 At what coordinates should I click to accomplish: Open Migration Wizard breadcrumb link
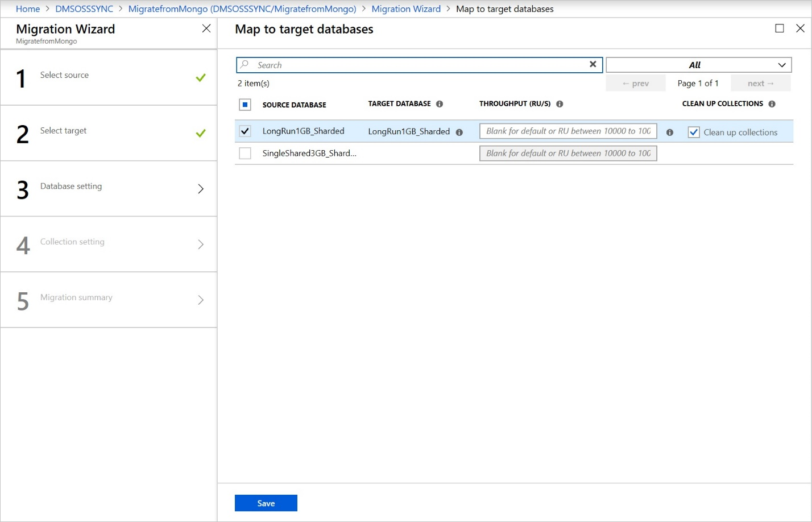406,9
